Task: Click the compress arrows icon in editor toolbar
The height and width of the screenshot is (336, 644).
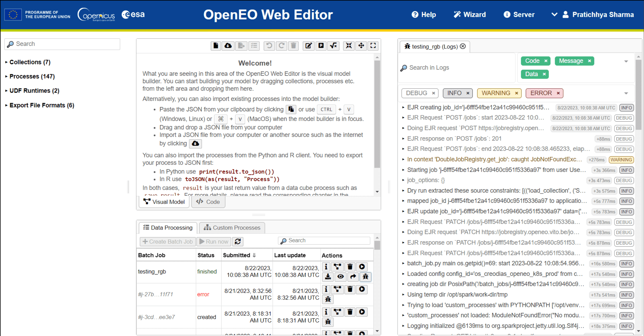Action: (349, 46)
